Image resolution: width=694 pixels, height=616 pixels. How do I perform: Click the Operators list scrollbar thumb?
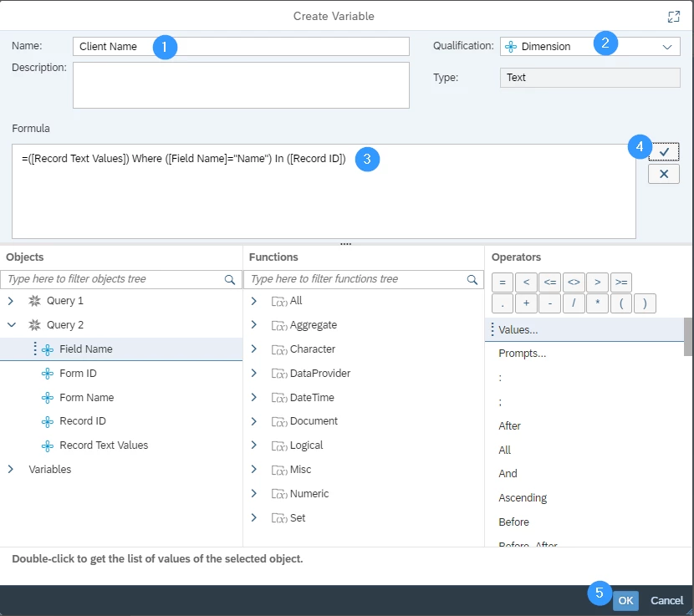pos(688,337)
